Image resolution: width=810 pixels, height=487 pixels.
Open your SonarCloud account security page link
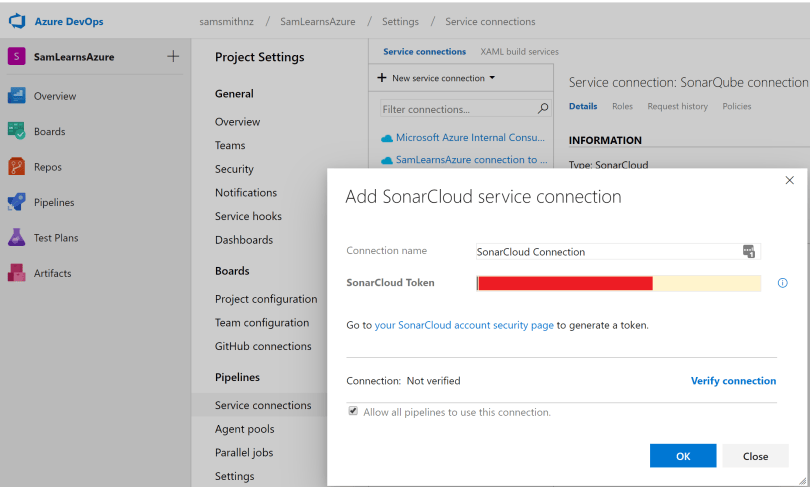point(464,325)
